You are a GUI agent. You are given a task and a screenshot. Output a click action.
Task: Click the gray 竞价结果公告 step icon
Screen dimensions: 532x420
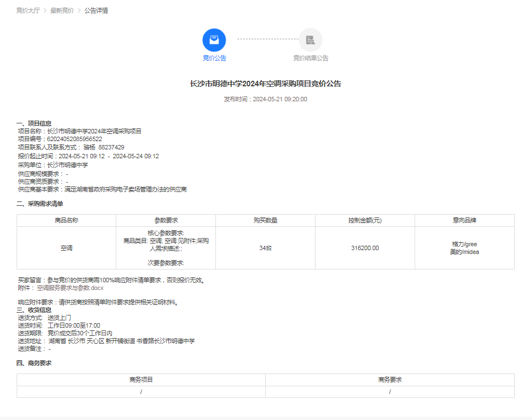pos(310,40)
